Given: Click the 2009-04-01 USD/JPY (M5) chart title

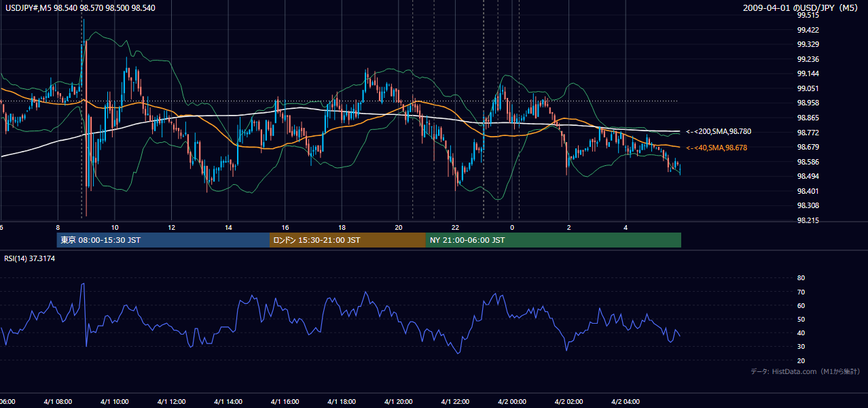Looking at the screenshot, I should (801, 8).
